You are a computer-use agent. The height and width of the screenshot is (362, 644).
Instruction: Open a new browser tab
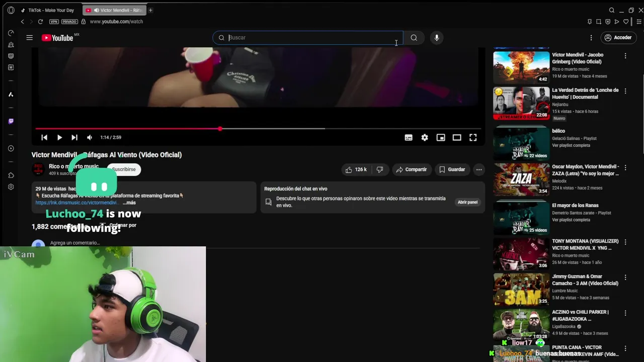150,10
